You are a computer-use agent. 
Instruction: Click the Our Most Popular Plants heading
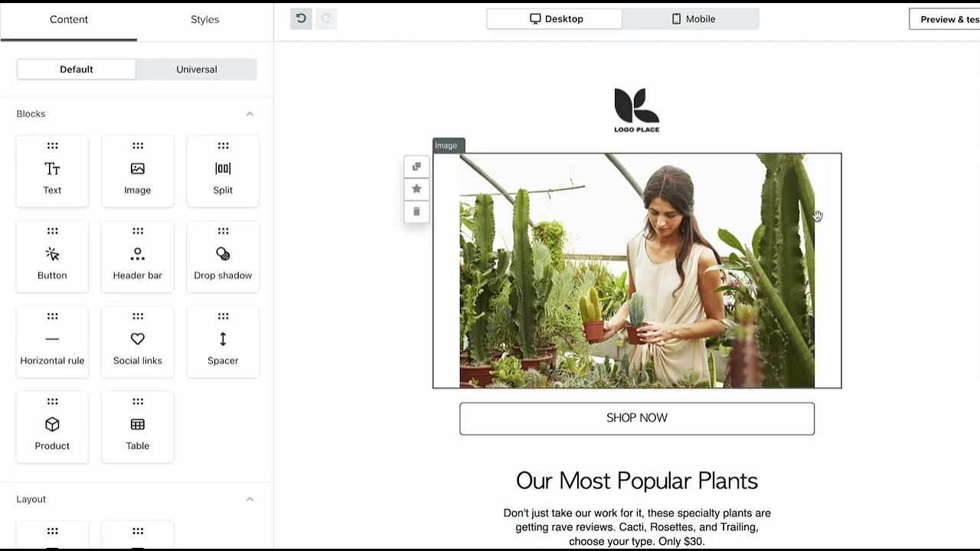tap(637, 481)
